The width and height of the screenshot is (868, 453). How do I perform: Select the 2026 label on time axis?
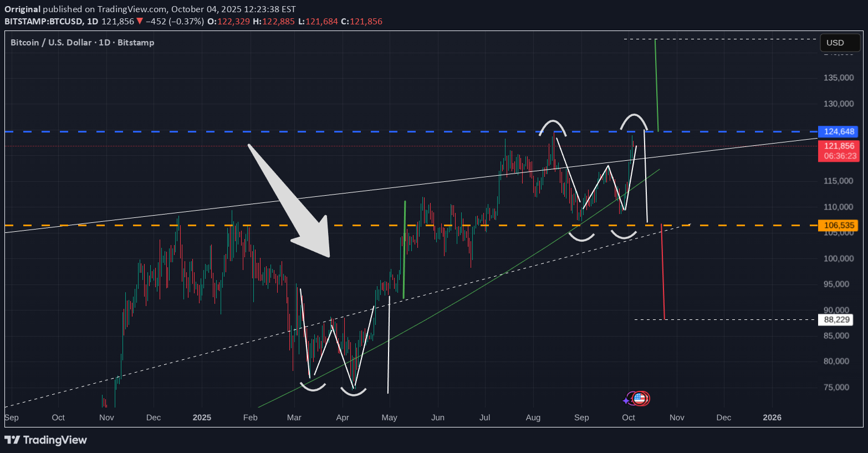pyautogui.click(x=772, y=418)
